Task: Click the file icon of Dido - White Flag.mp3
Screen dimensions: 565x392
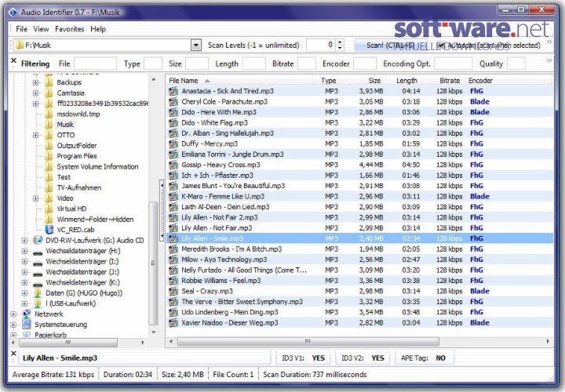Action: [173, 123]
